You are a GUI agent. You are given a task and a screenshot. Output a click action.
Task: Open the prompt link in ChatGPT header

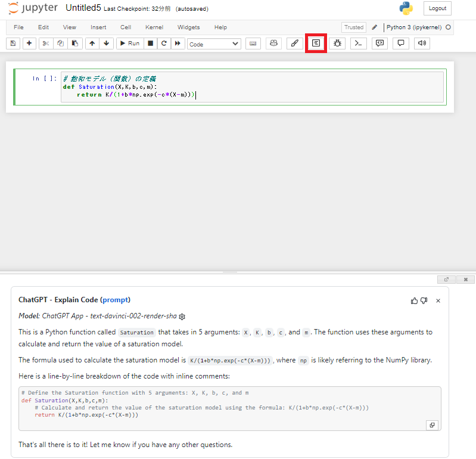coord(116,300)
